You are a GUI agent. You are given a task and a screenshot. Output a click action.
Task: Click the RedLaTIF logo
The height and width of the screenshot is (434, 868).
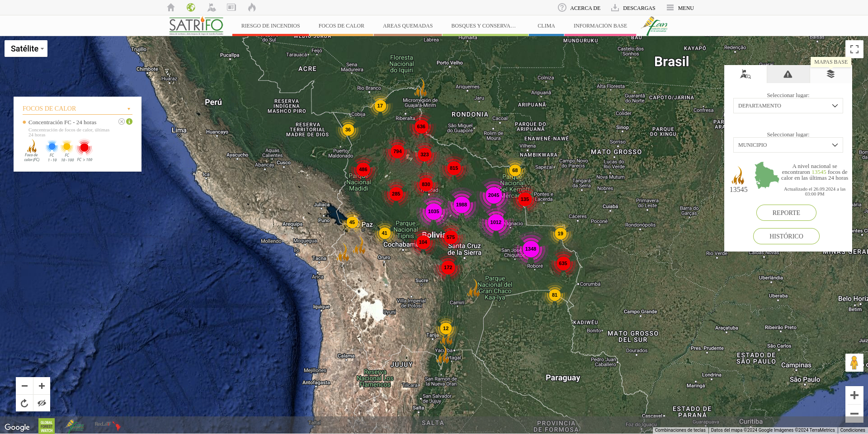point(108,425)
